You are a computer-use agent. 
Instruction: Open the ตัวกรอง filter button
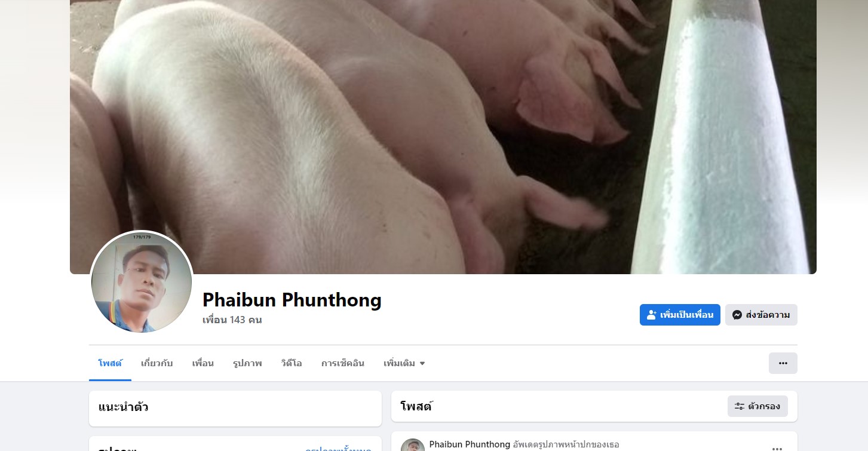[757, 406]
